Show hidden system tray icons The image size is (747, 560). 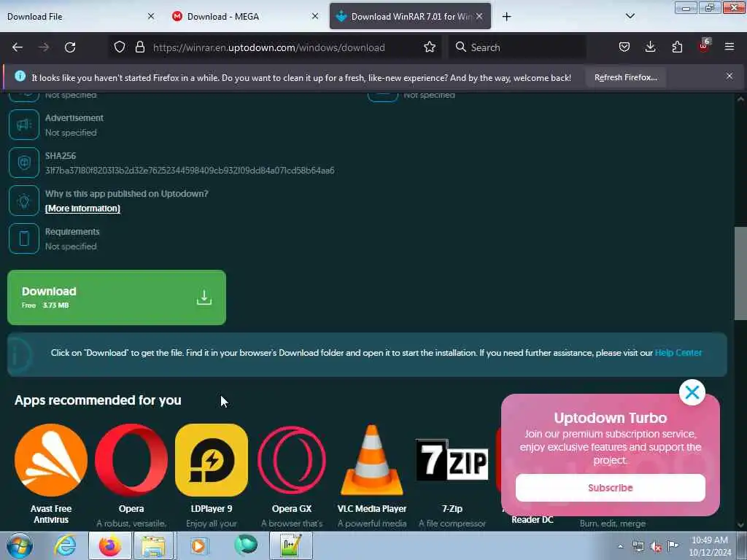pyautogui.click(x=620, y=547)
